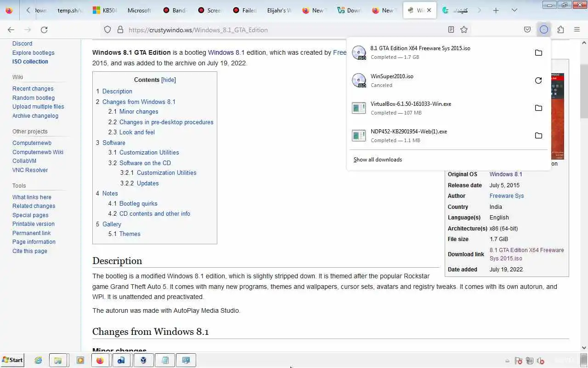The width and height of the screenshot is (588, 368).
Task: Go back using the browser back arrow
Action: 11,29
